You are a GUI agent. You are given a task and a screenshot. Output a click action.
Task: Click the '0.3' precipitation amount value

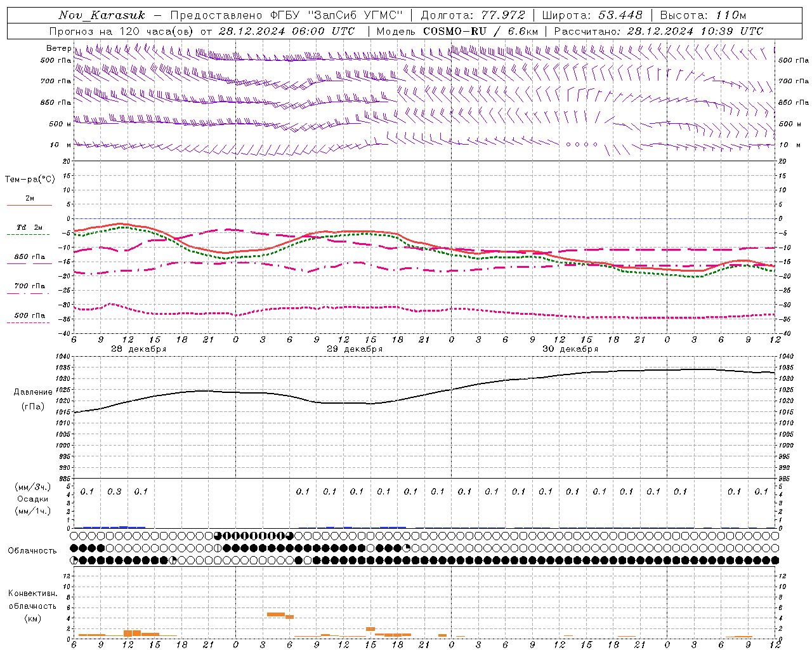[114, 492]
